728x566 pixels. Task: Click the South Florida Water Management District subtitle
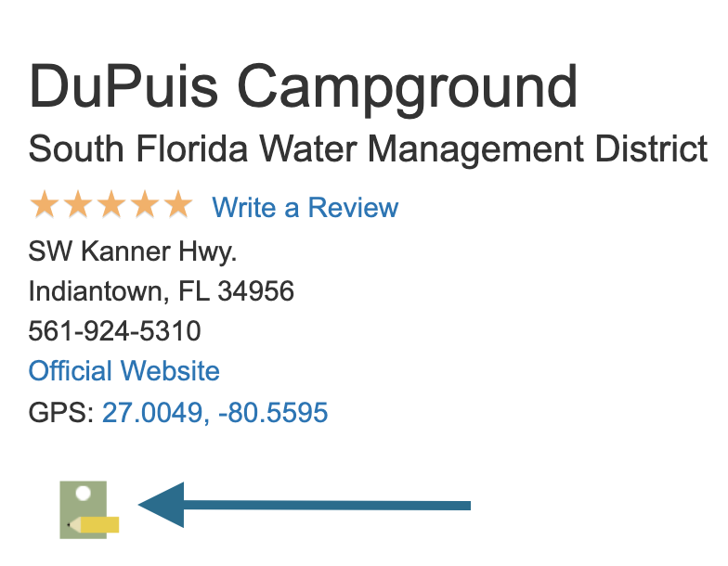point(368,149)
